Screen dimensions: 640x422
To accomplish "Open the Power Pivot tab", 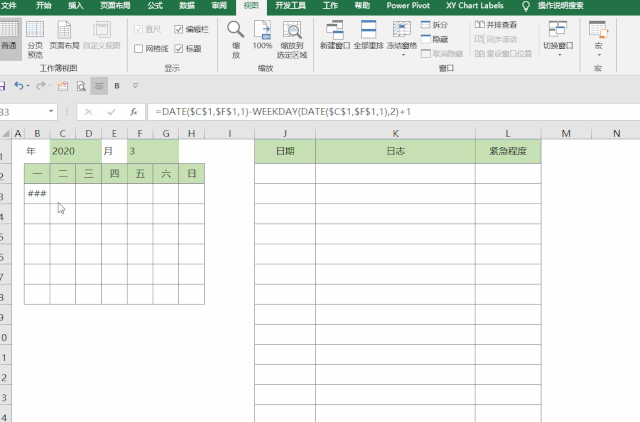I will 408,6.
